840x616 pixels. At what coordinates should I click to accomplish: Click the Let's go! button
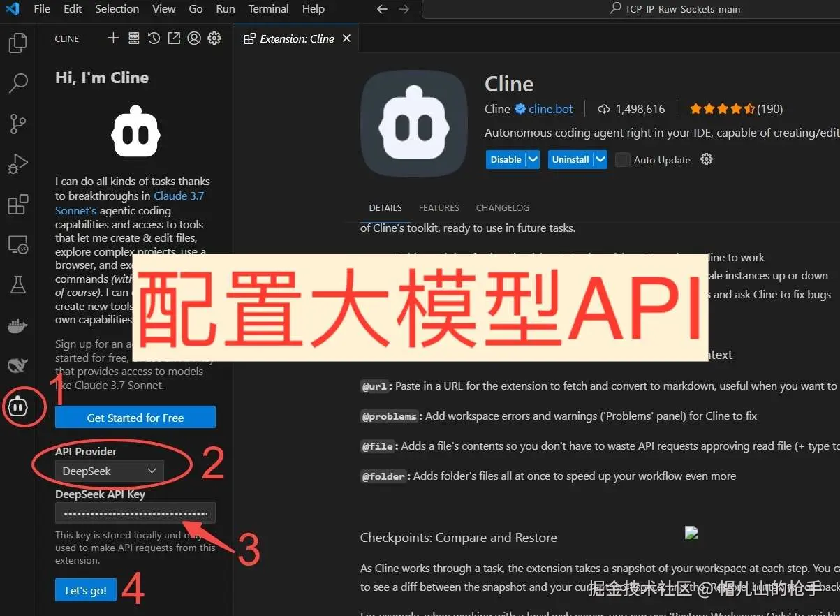pos(86,590)
